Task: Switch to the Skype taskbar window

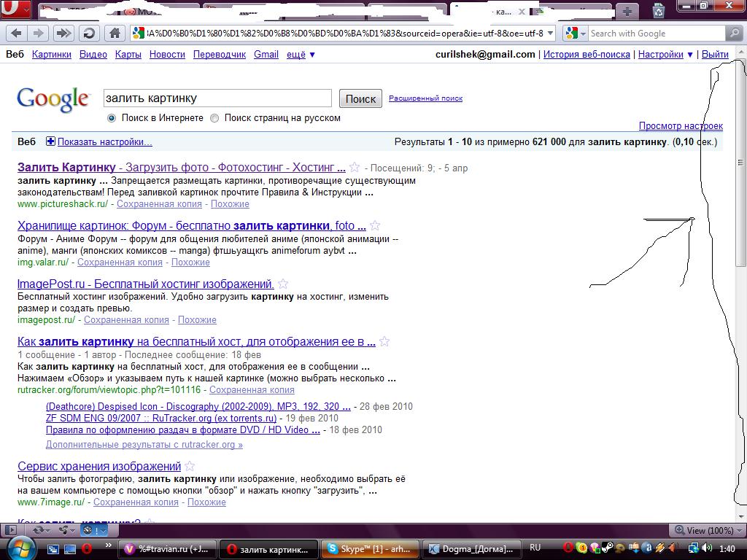Action: coord(370,549)
